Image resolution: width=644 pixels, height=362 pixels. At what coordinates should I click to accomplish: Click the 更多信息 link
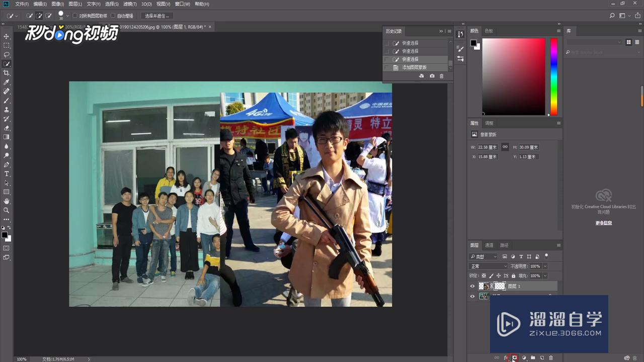coord(604,223)
